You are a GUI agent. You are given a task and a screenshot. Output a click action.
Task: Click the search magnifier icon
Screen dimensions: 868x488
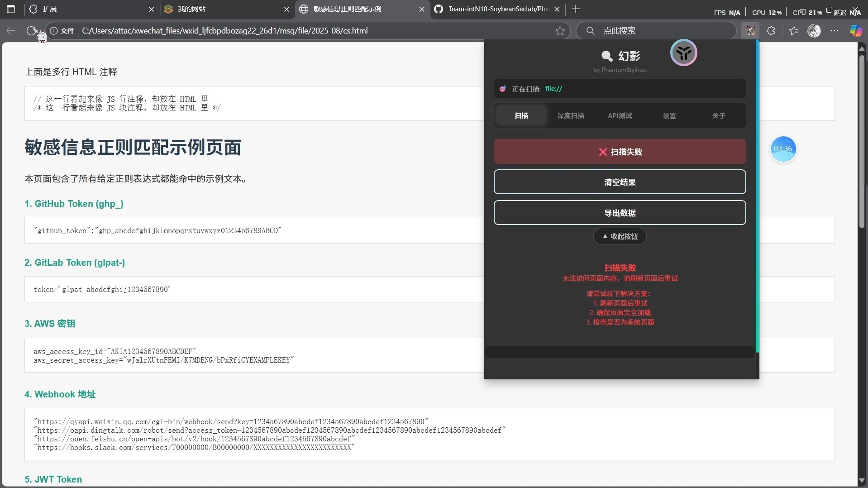tap(590, 31)
